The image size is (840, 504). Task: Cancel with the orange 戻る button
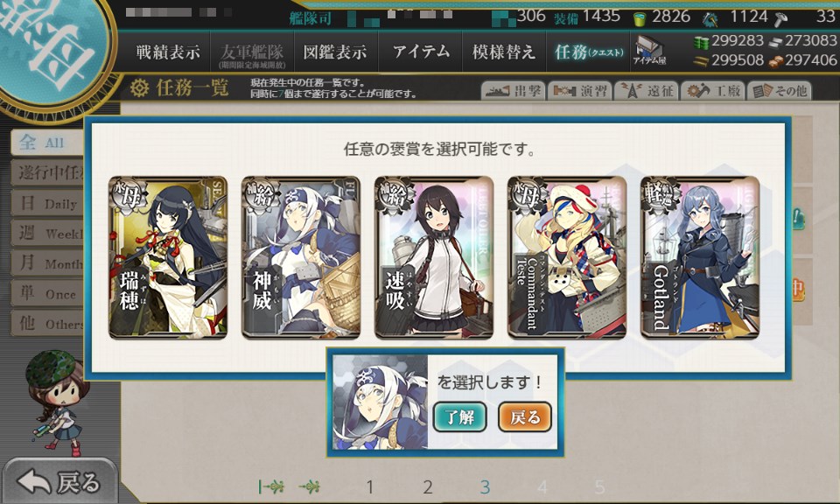(525, 416)
